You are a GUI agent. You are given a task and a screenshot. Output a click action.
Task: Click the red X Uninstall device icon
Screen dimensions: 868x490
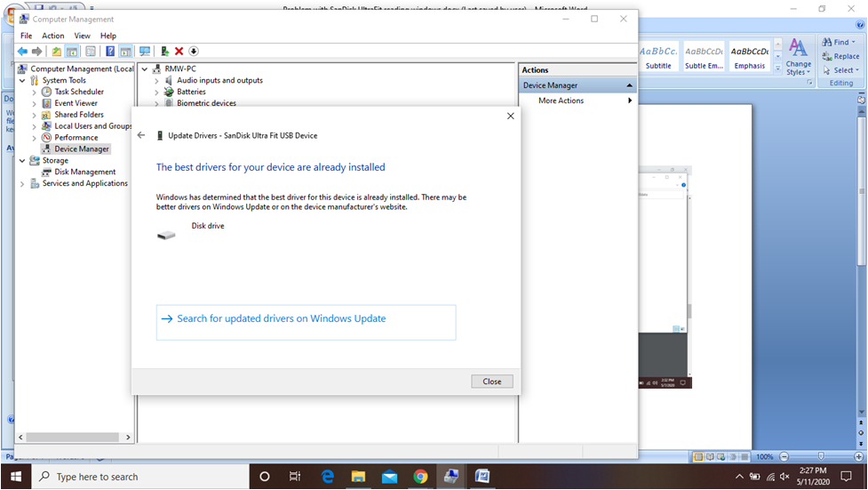[179, 51]
